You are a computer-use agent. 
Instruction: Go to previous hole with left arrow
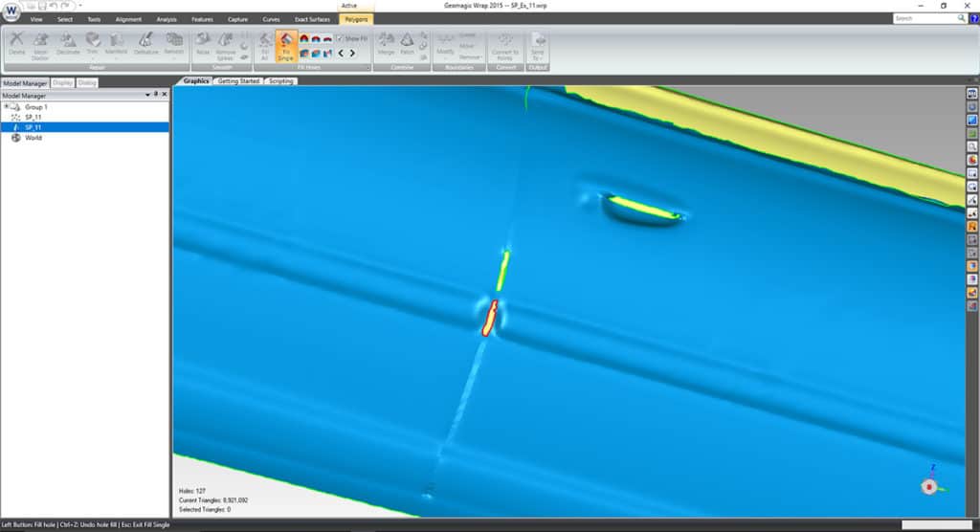click(x=342, y=54)
